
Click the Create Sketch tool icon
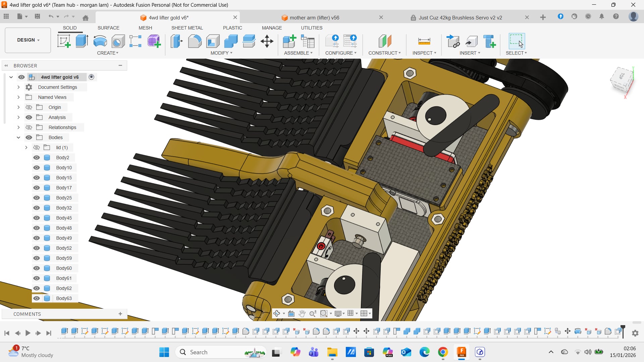pos(64,41)
